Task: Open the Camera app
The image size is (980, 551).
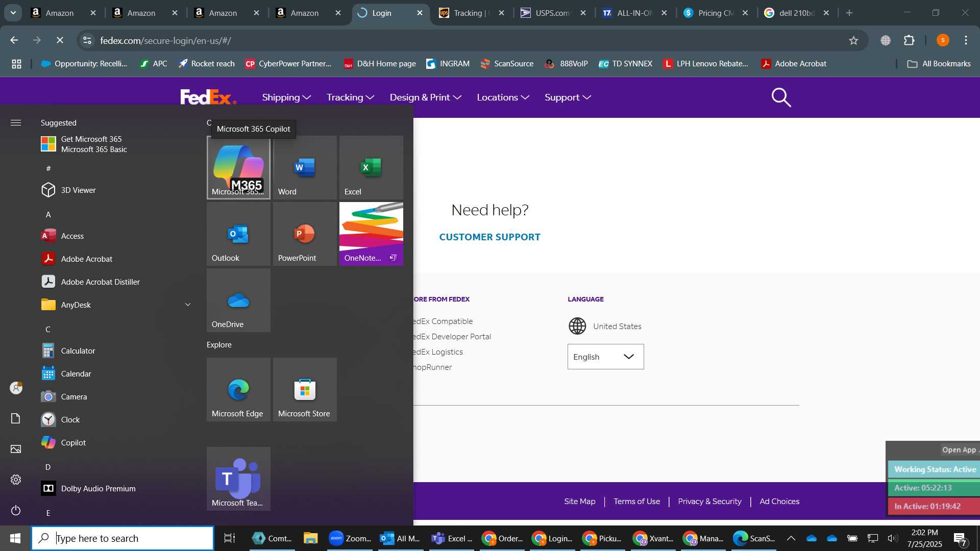Action: tap(117, 396)
